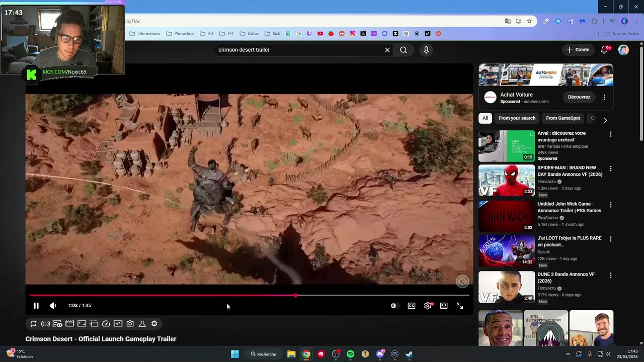Open the Photoshop bookmark folder

click(180, 34)
